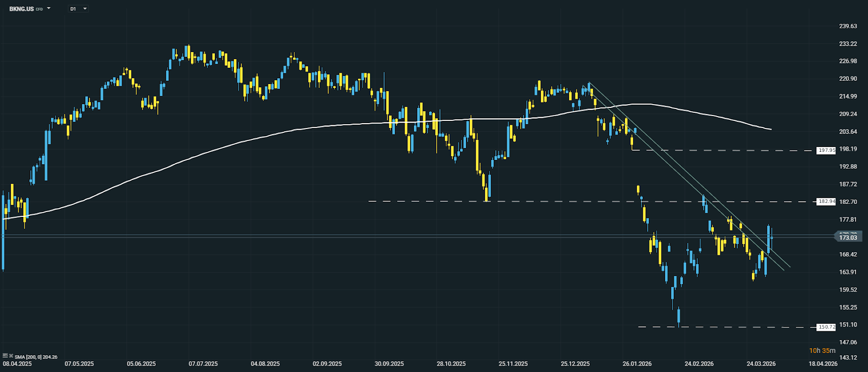Click the 239.63 price on the scale
868x372 pixels.
point(848,26)
